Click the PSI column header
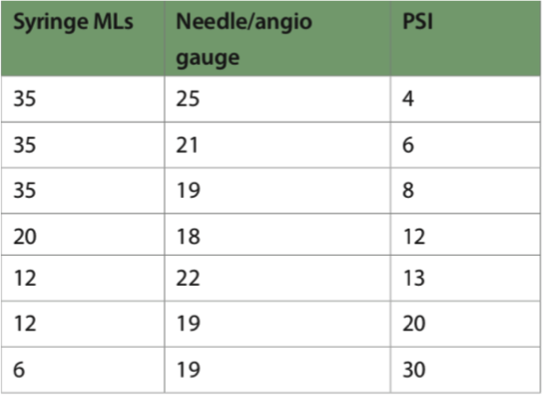This screenshot has width=545, height=396. point(466,39)
